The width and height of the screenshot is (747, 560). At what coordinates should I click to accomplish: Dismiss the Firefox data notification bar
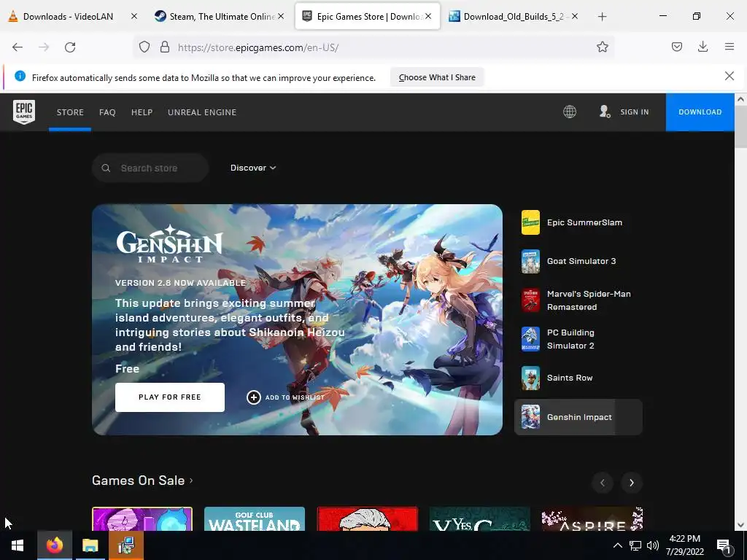(729, 76)
